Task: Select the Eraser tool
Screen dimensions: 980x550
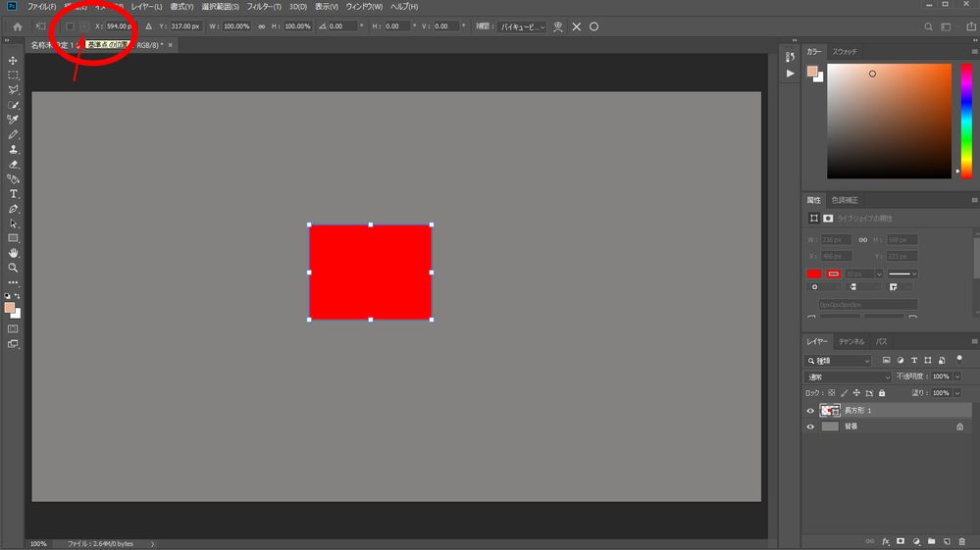Action: [13, 164]
